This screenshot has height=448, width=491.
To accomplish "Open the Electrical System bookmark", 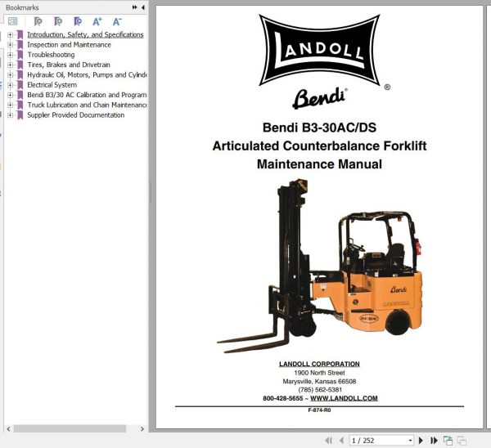I will pos(52,85).
